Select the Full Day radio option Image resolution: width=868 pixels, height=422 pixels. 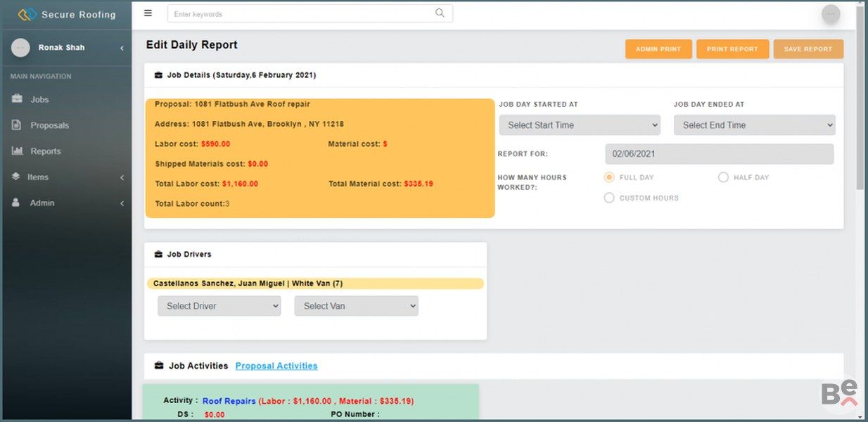[x=609, y=177]
